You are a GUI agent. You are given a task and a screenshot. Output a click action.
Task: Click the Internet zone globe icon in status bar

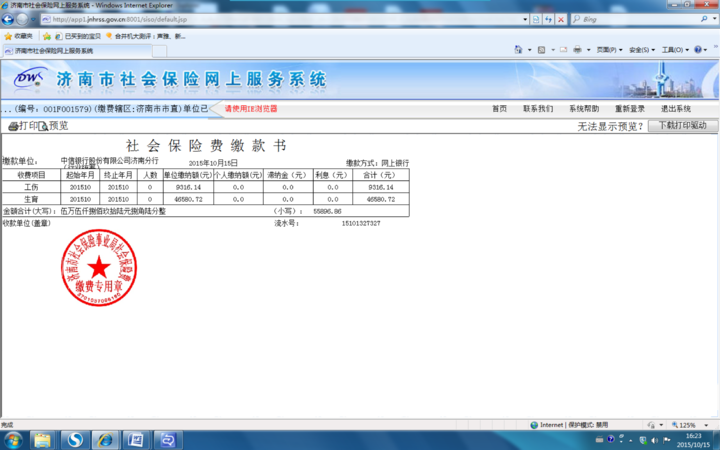click(534, 425)
